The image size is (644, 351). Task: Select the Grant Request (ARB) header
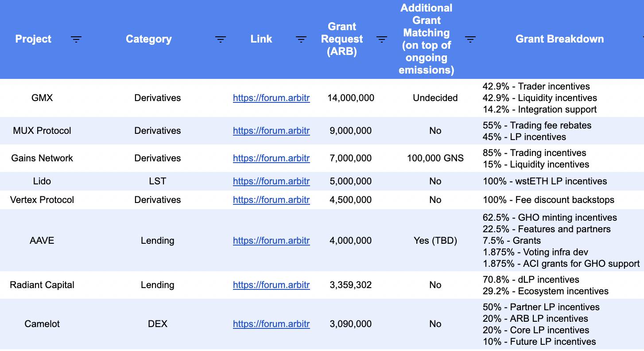pyautogui.click(x=351, y=39)
